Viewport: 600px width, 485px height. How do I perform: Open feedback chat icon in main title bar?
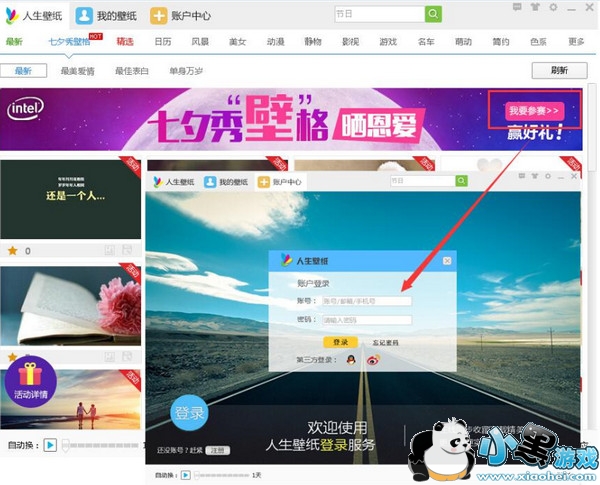(517, 7)
